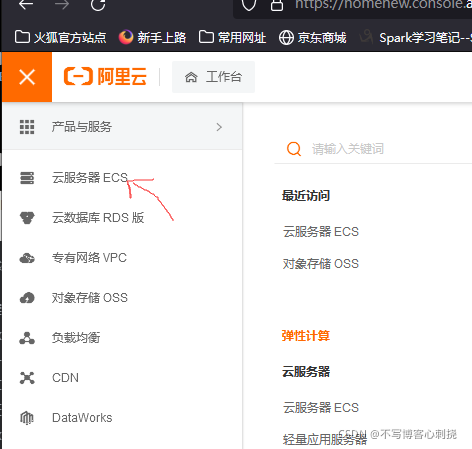The height and width of the screenshot is (449, 472).
Task: Open Spark学习笔记 bookmark
Action: coord(415,37)
